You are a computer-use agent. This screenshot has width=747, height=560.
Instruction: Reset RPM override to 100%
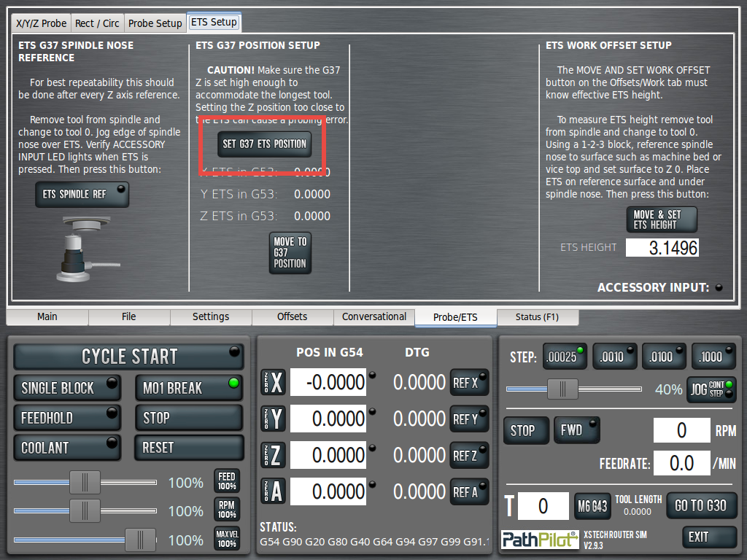(x=227, y=510)
